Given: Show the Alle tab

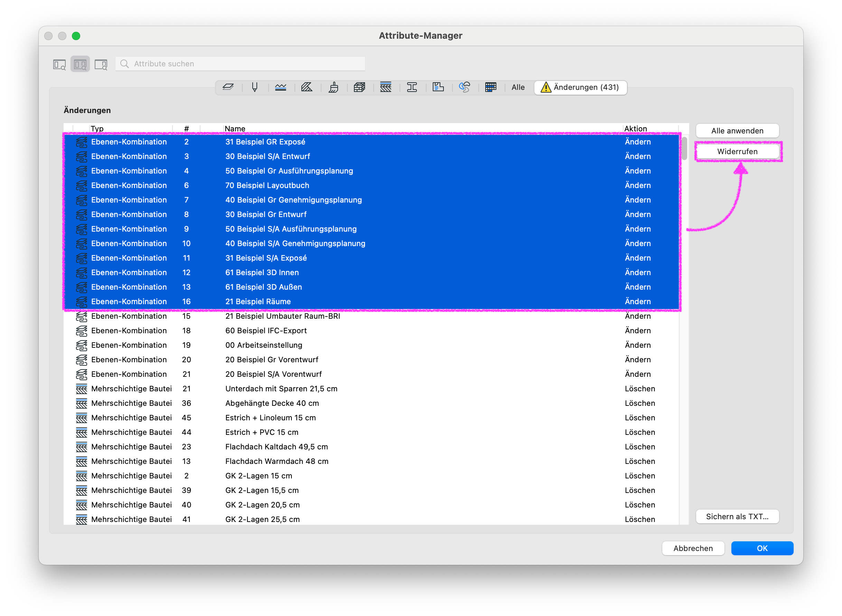Looking at the screenshot, I should (x=518, y=87).
